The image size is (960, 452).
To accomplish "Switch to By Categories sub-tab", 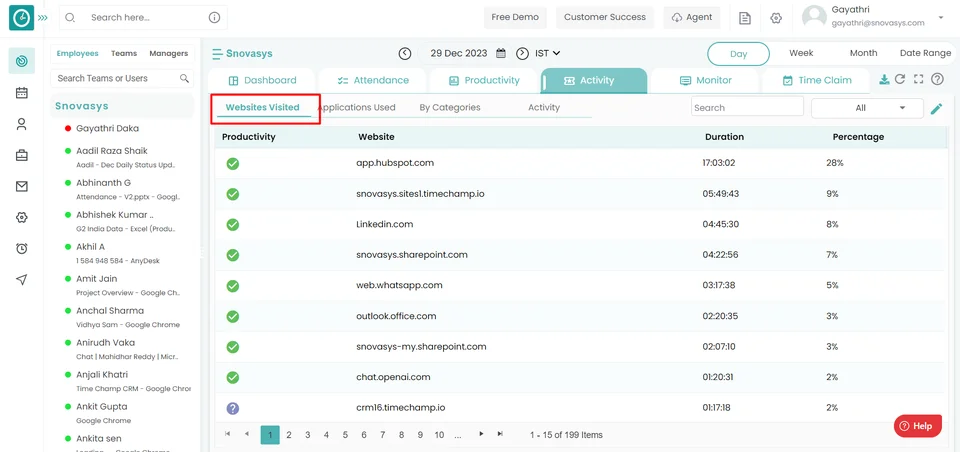I will 450,107.
